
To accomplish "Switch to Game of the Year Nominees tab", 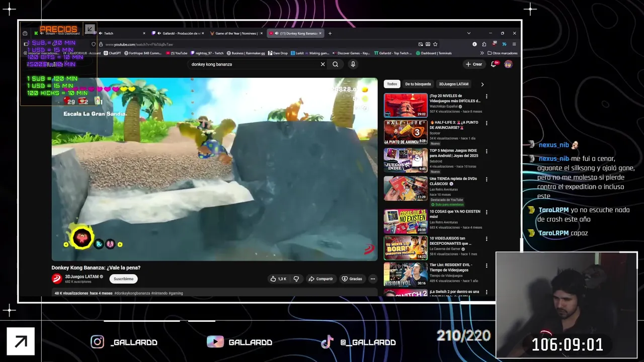I will [x=236, y=33].
